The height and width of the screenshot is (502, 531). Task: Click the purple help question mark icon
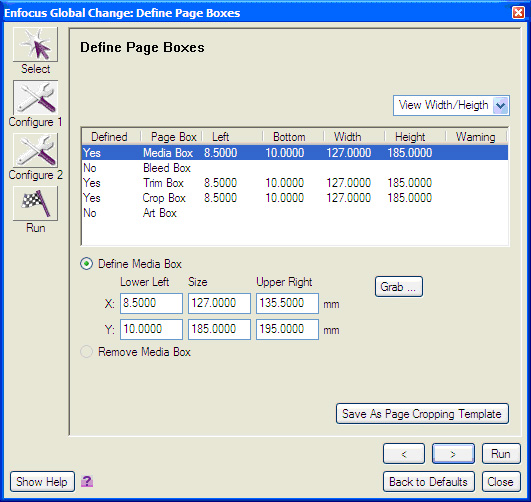click(x=87, y=481)
